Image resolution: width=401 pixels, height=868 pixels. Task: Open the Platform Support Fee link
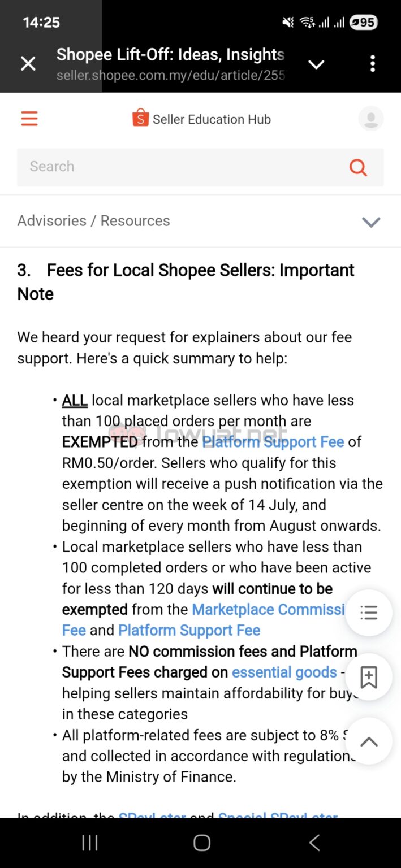(x=273, y=441)
